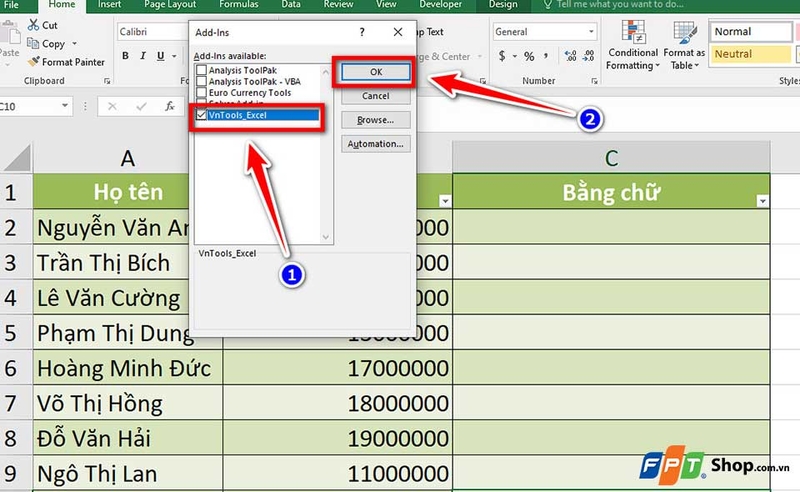Viewport: 800px width, 492px height.
Task: Click the Automation... button
Action: pos(376,144)
